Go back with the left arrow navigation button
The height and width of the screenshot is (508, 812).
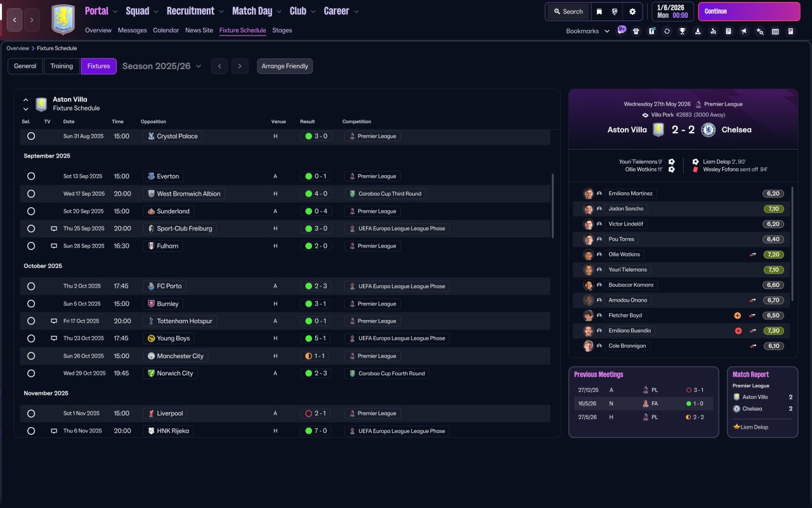point(15,20)
